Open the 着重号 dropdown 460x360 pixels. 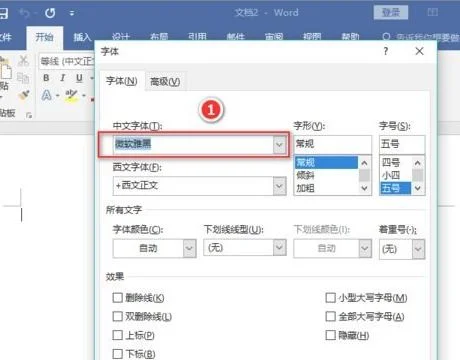pyautogui.click(x=418, y=249)
